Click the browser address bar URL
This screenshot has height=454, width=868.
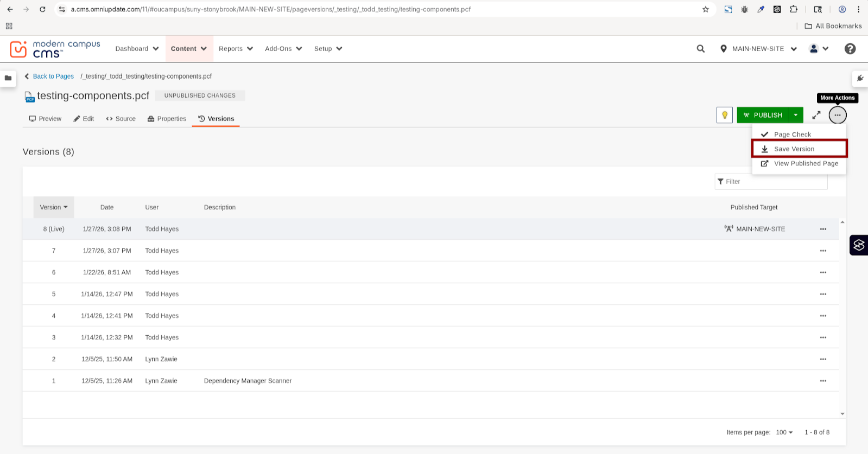point(271,9)
